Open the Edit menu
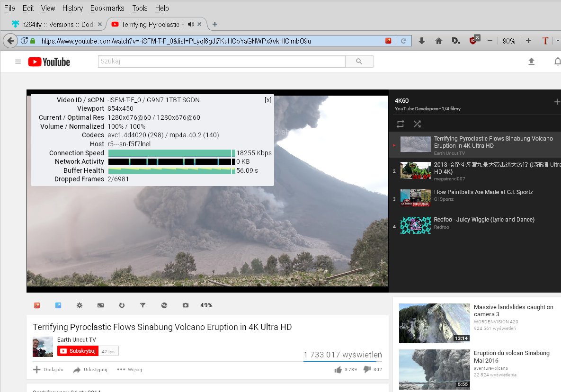This screenshot has height=392, width=561. tap(28, 8)
